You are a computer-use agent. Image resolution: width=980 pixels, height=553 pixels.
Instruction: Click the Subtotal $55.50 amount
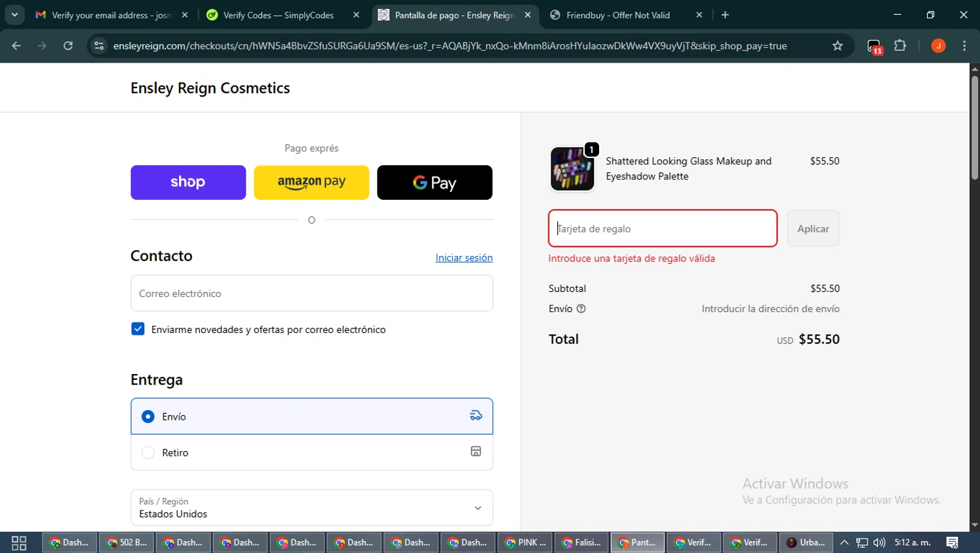click(825, 289)
